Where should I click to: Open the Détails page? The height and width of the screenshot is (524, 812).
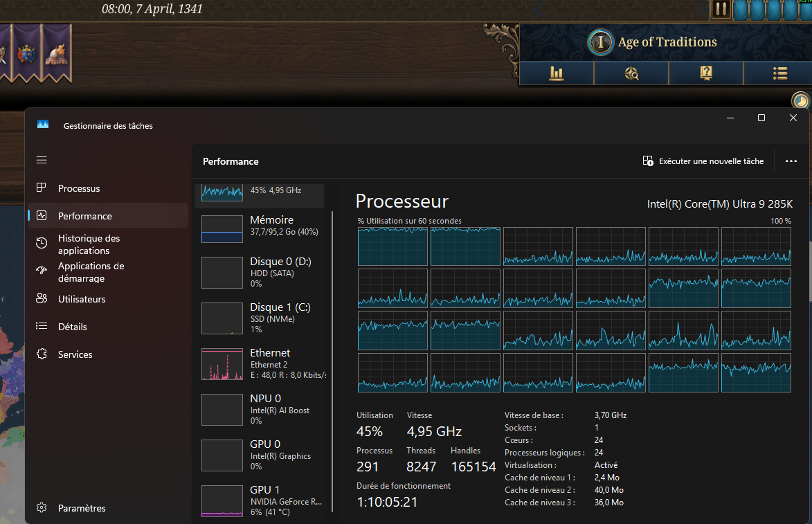[108, 327]
